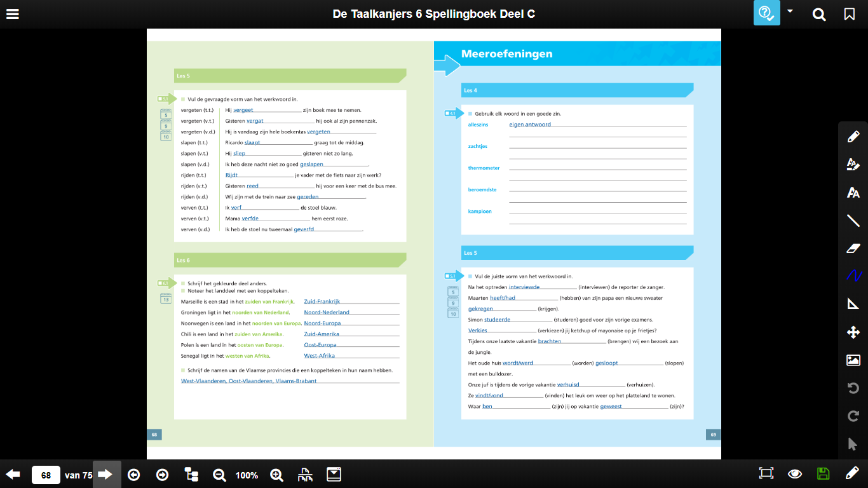Click the answer 'interviewde'
Image resolution: width=868 pixels, height=488 pixels.
pos(524,287)
